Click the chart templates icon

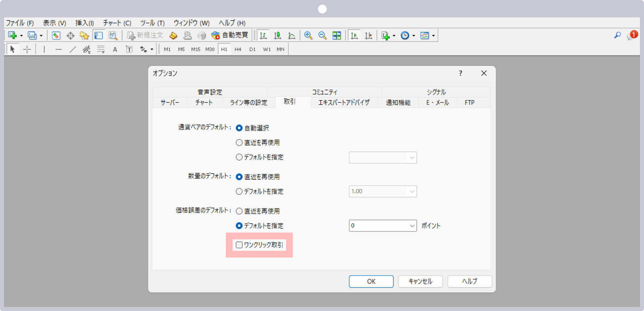[425, 35]
